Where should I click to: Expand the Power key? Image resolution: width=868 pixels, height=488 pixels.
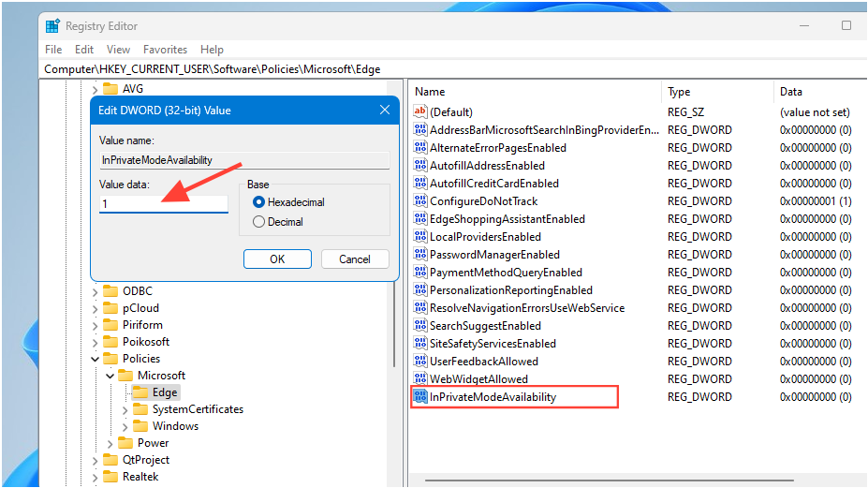[x=110, y=444]
